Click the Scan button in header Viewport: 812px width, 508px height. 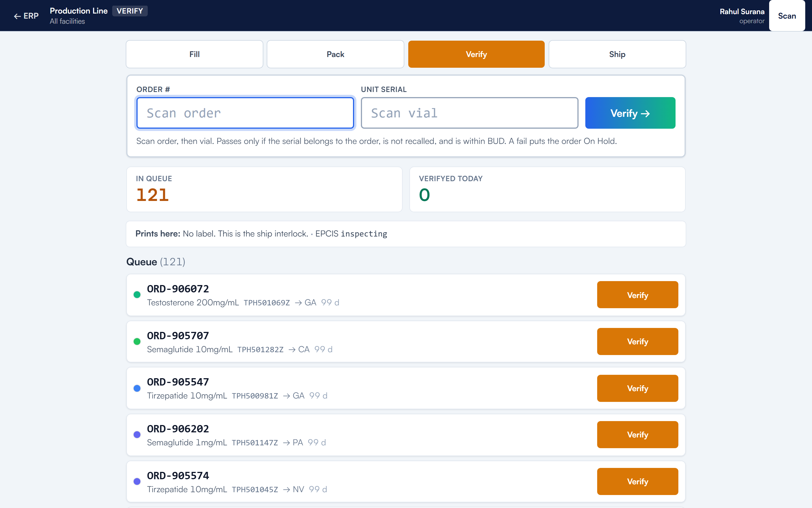click(x=787, y=16)
